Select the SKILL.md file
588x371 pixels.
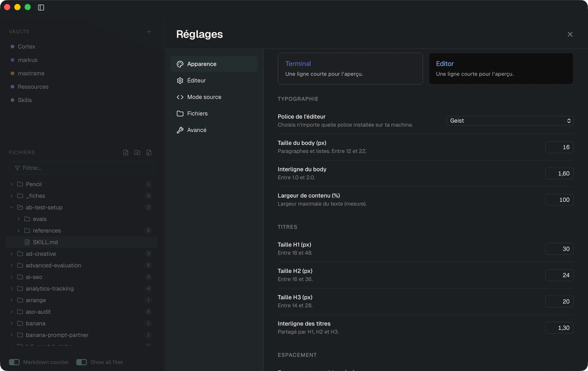[82, 242]
